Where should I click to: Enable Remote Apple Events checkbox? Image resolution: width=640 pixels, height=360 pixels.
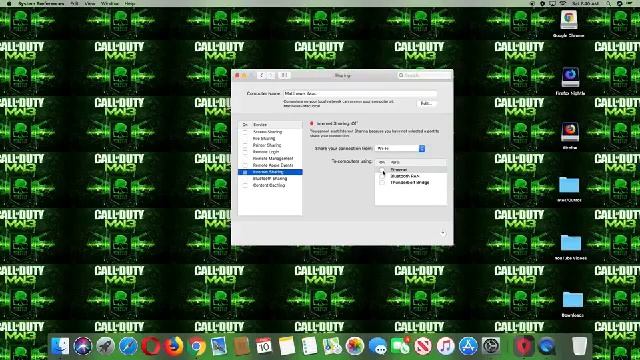click(x=245, y=165)
